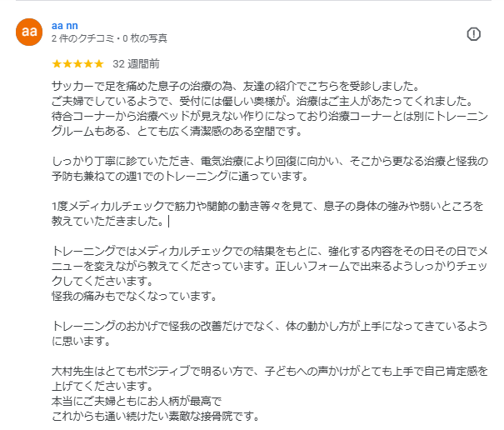
Task: Click the first star of the rating
Action: 56,63
